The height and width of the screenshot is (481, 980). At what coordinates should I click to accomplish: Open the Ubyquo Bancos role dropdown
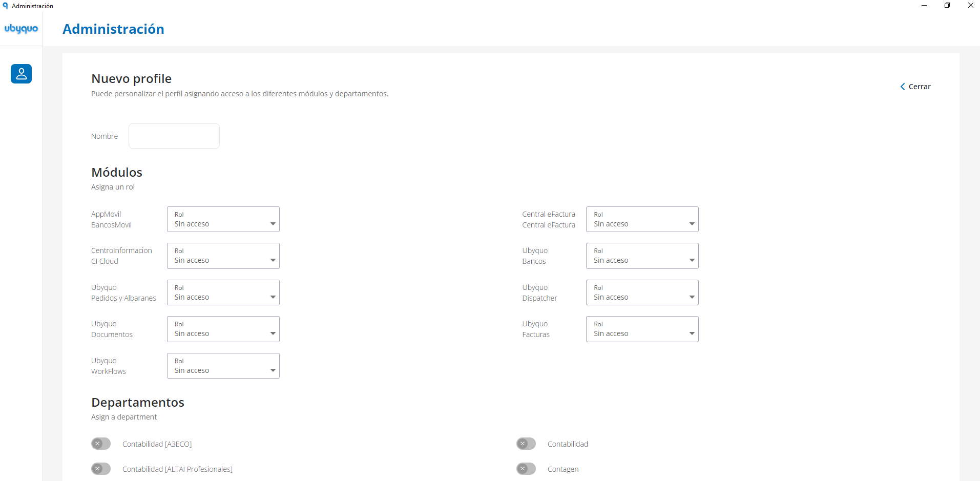pyautogui.click(x=642, y=256)
